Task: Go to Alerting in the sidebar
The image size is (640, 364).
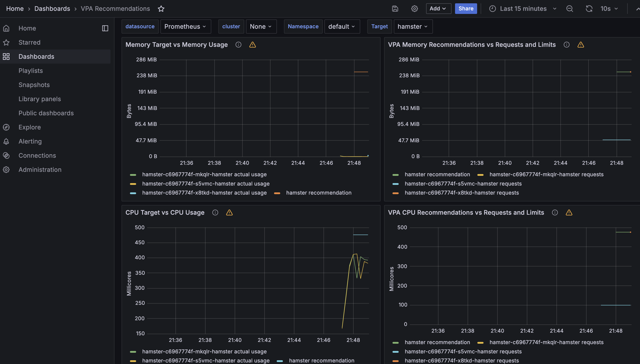Action: click(30, 142)
